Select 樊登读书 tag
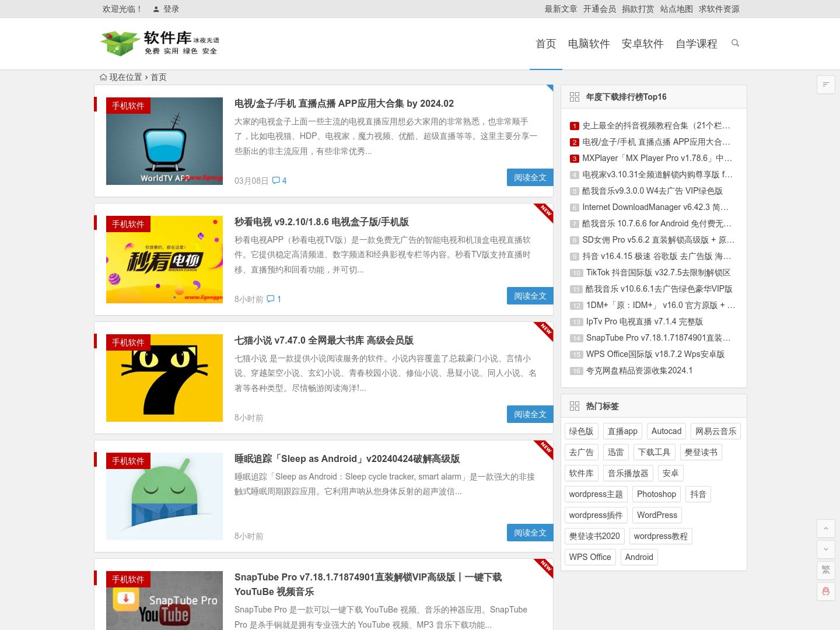The height and width of the screenshot is (630, 840). [701, 452]
